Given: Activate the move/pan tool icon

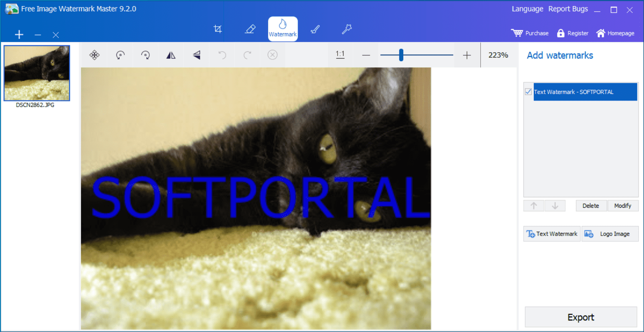Looking at the screenshot, I should coord(95,55).
